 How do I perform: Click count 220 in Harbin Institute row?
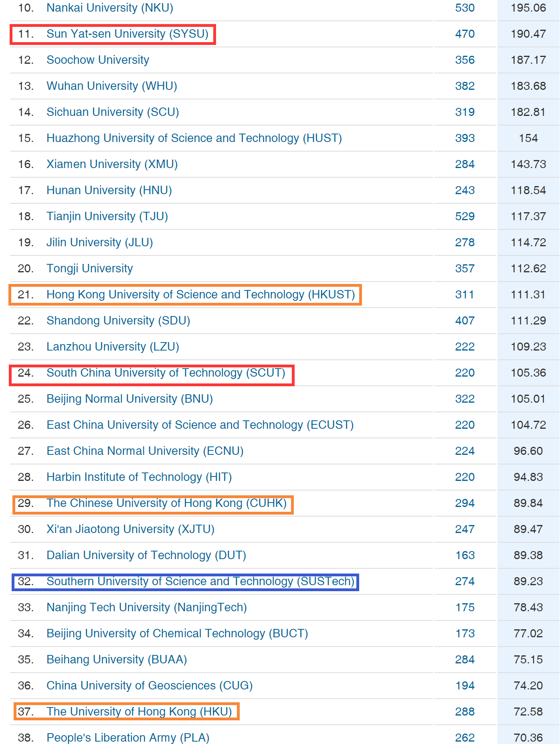click(x=465, y=477)
